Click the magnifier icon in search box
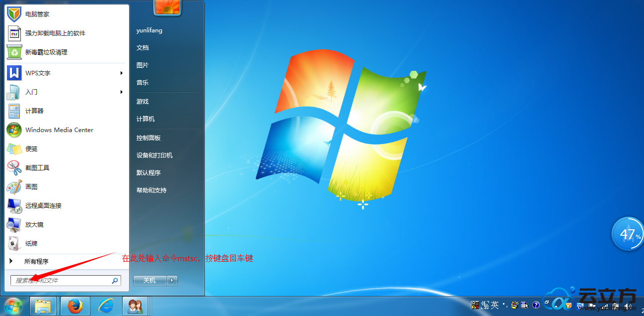 coord(115,281)
